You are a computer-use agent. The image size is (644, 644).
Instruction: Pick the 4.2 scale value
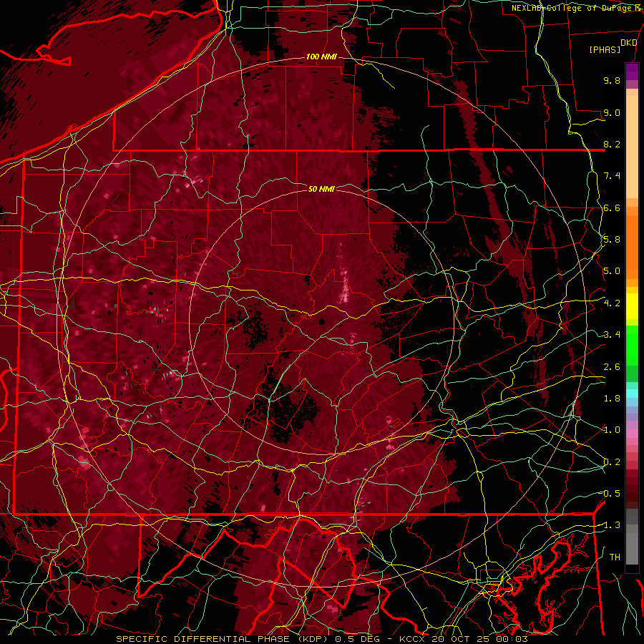pyautogui.click(x=612, y=303)
